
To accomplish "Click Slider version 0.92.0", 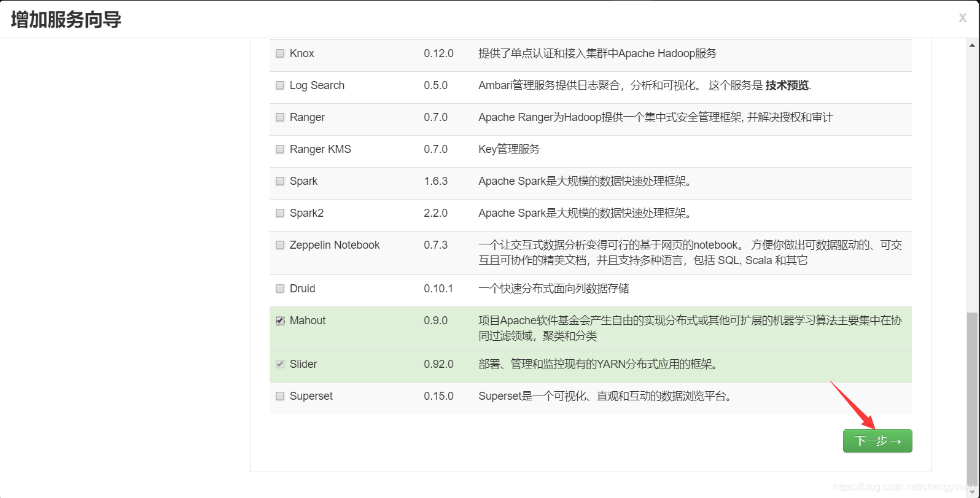I will click(438, 364).
